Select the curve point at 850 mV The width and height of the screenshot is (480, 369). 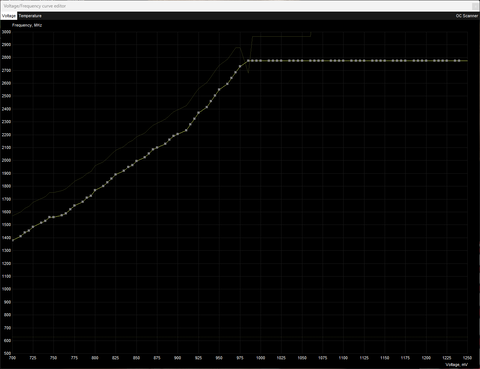coord(136,161)
